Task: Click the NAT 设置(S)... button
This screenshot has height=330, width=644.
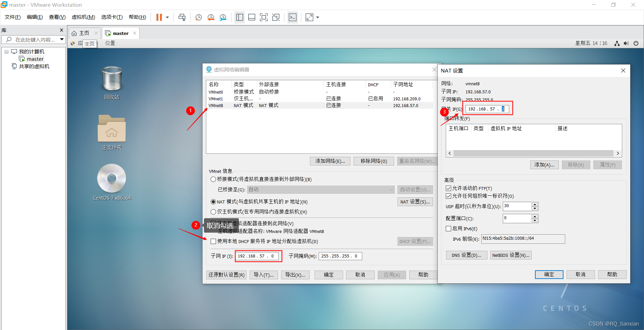Action: (415, 202)
